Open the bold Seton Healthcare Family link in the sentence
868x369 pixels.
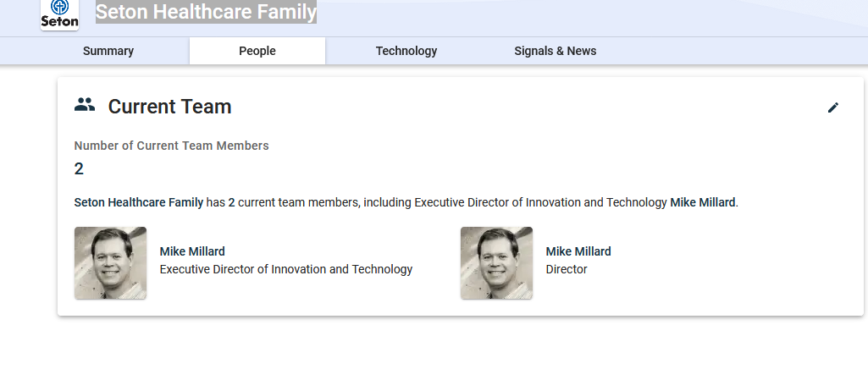point(138,202)
